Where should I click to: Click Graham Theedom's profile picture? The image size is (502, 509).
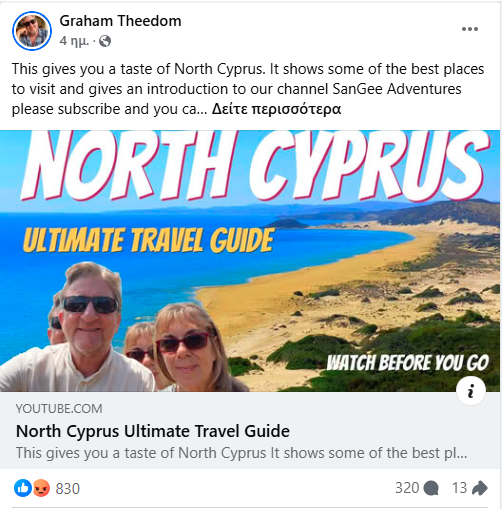tap(32, 31)
